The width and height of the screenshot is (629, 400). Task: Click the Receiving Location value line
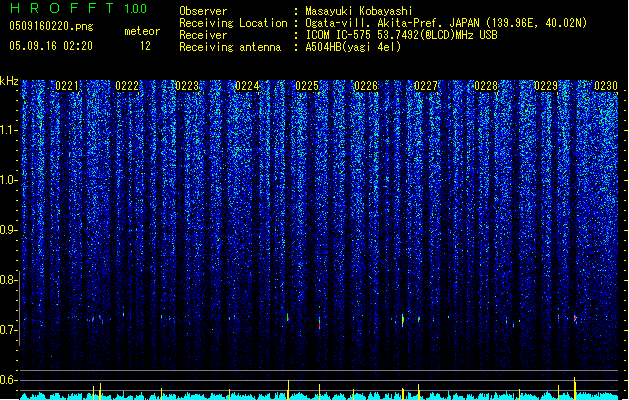click(446, 23)
